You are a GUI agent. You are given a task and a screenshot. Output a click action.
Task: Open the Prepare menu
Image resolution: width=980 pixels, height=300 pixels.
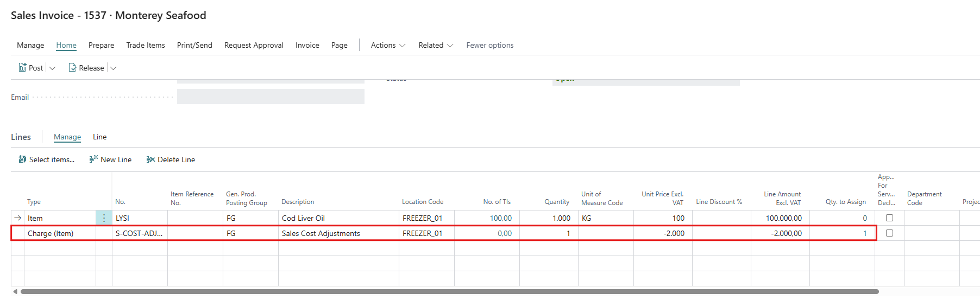[101, 45]
